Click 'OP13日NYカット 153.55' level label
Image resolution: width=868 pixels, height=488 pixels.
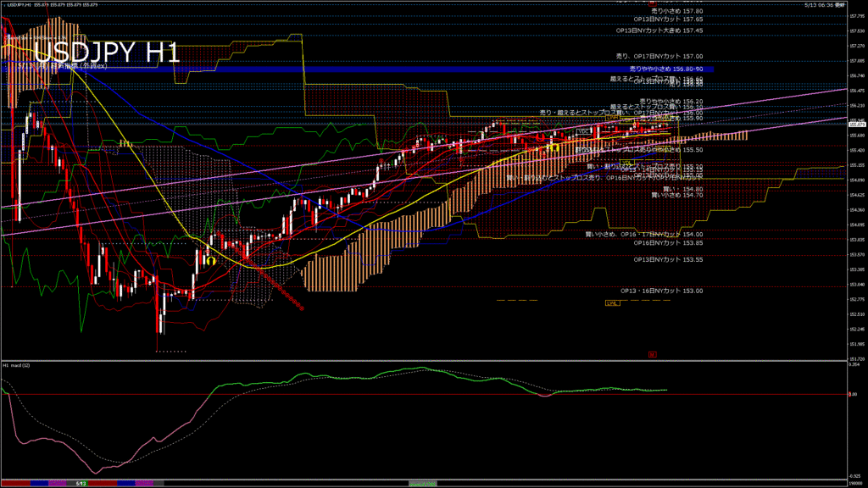pos(668,259)
